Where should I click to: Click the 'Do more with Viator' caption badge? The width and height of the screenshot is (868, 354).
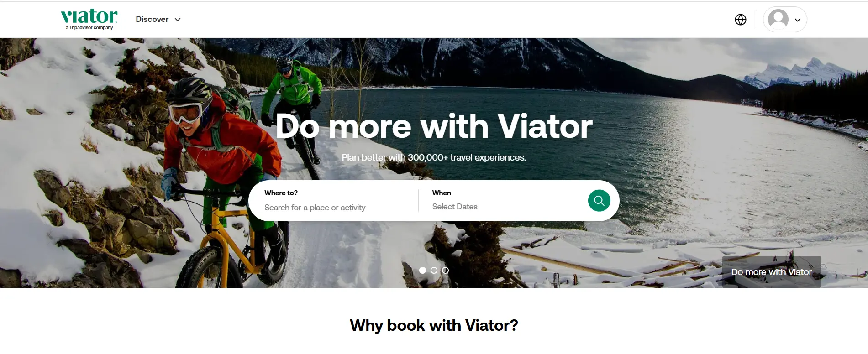click(772, 272)
